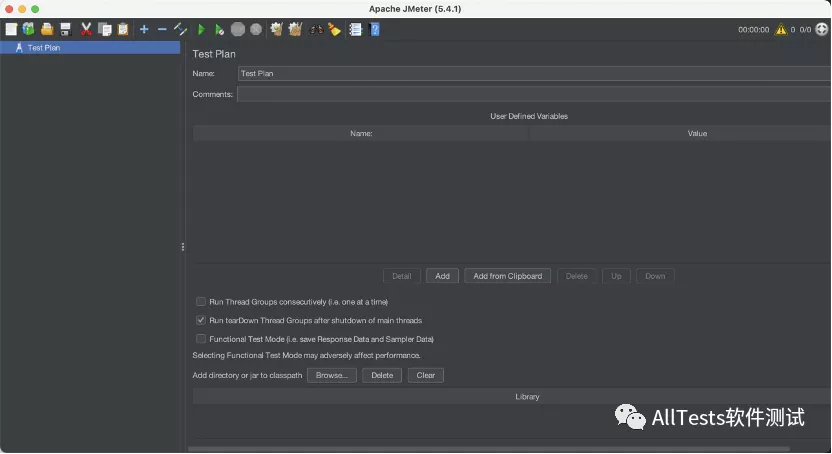Focus the Comments input field

click(x=534, y=94)
